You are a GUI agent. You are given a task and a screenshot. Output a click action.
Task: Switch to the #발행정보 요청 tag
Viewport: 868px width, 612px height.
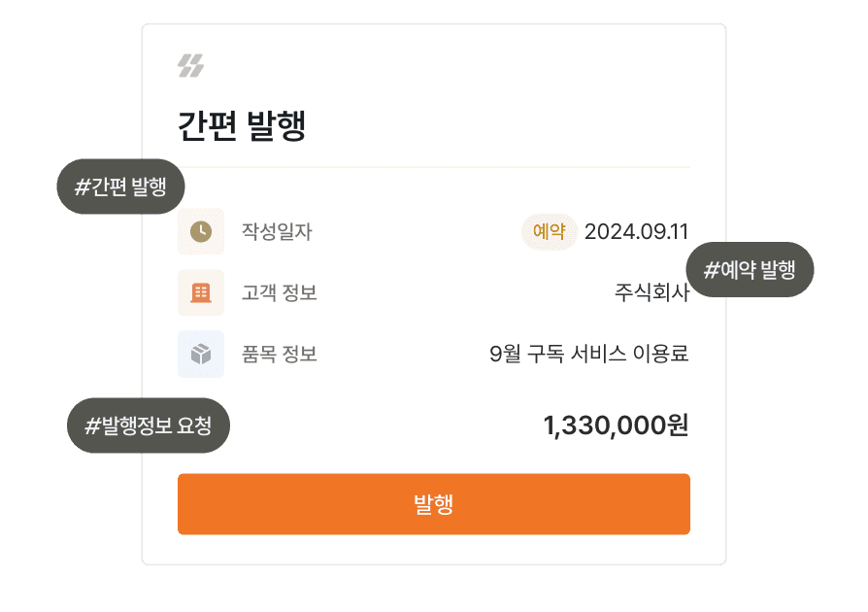click(x=149, y=425)
